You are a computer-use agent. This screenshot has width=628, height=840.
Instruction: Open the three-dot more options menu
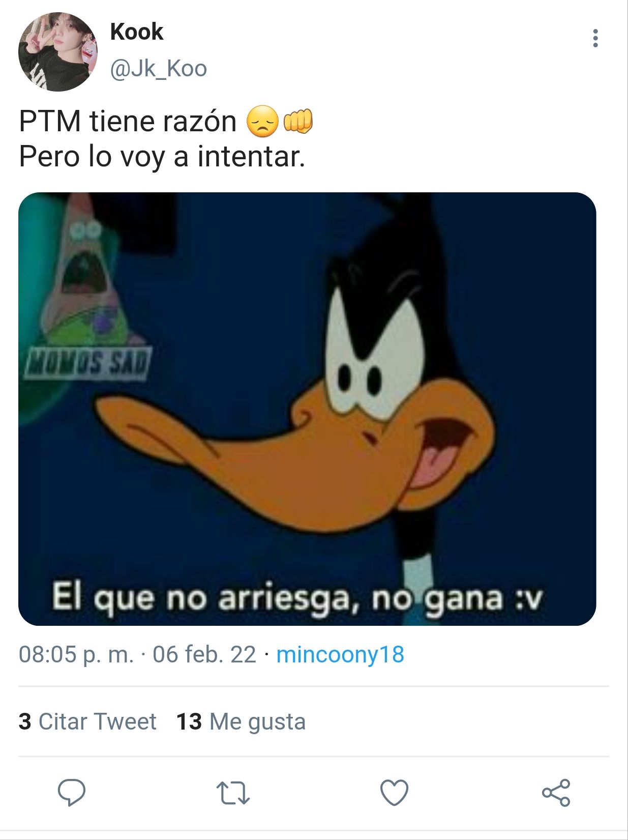595,38
